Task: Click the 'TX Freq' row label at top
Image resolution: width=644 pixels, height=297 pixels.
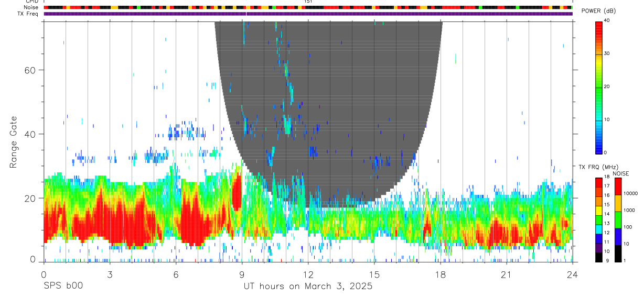Action: [x=28, y=14]
